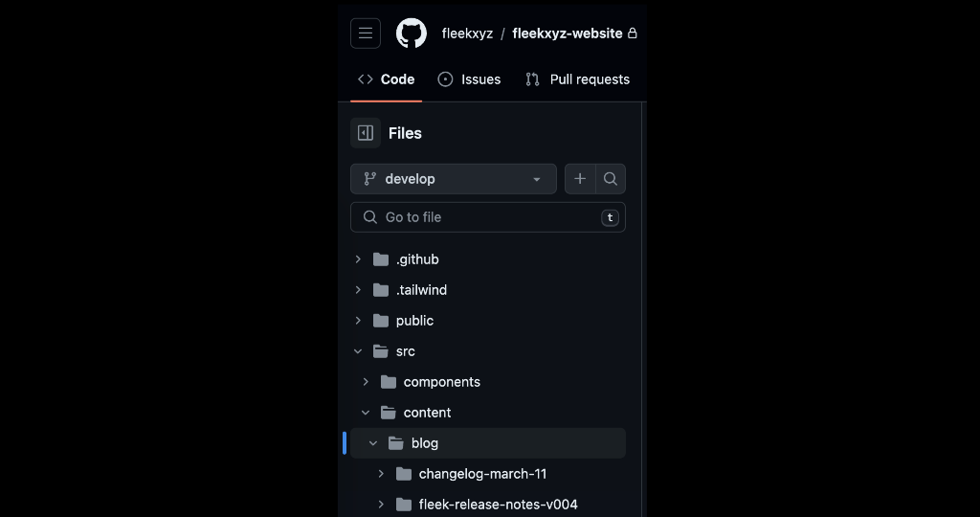Expand the public folder chevron
Viewport: 980px width, 517px height.
pyautogui.click(x=358, y=320)
